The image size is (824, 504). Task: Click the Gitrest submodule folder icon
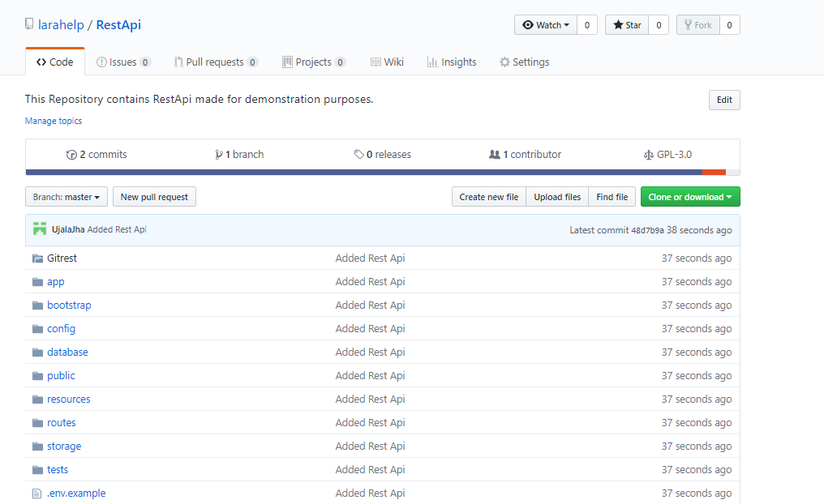[37, 258]
